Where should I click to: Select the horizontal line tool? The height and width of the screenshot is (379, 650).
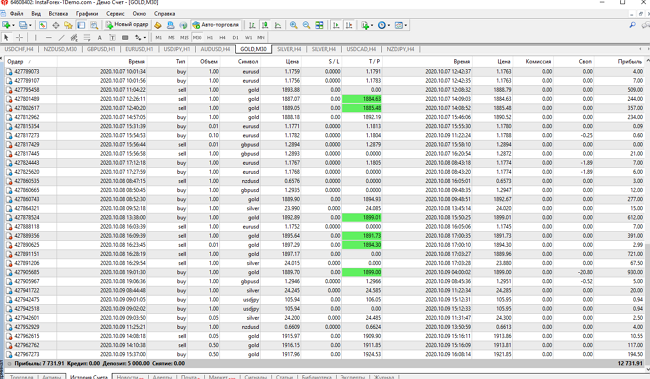49,38
